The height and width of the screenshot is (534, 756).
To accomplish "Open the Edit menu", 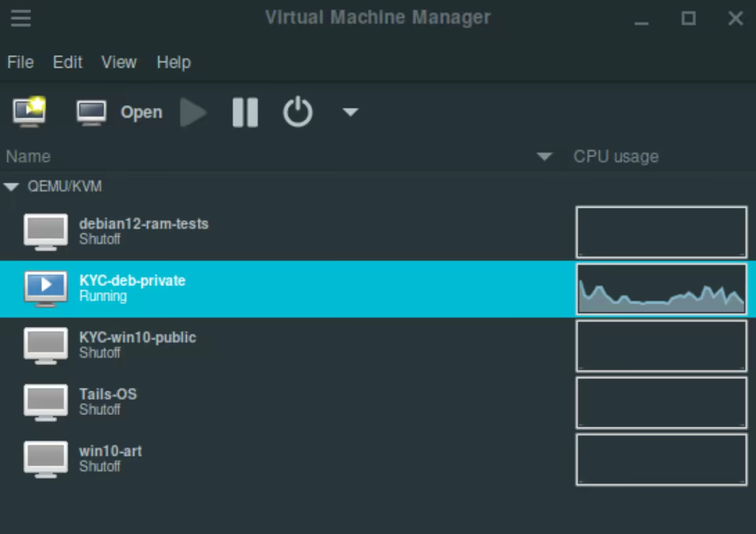I will (x=68, y=62).
